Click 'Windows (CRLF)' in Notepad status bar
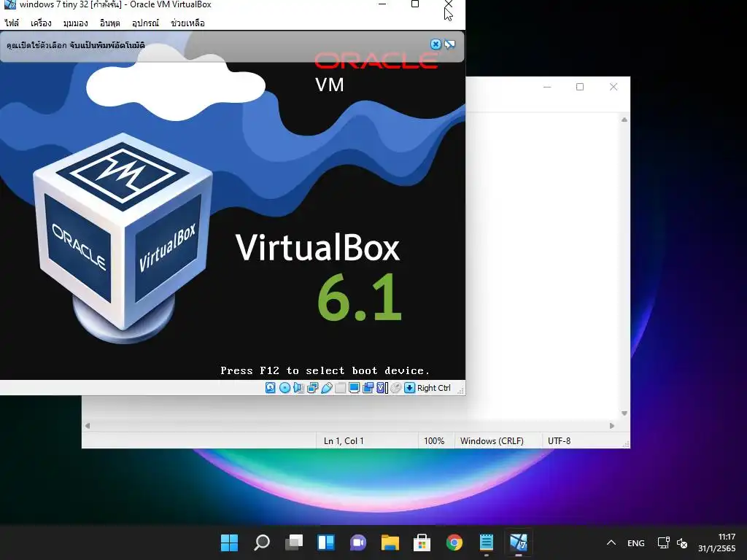This screenshot has height=560, width=747. tap(492, 441)
